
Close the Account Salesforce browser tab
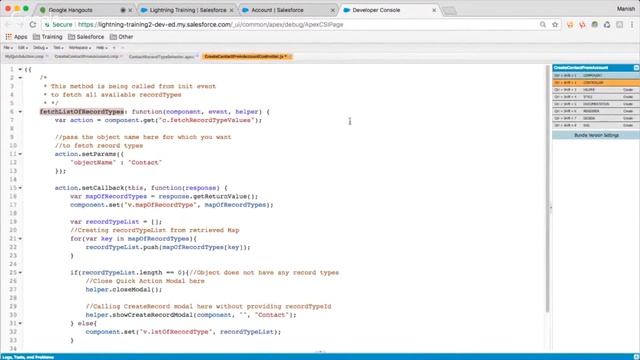coord(333,10)
